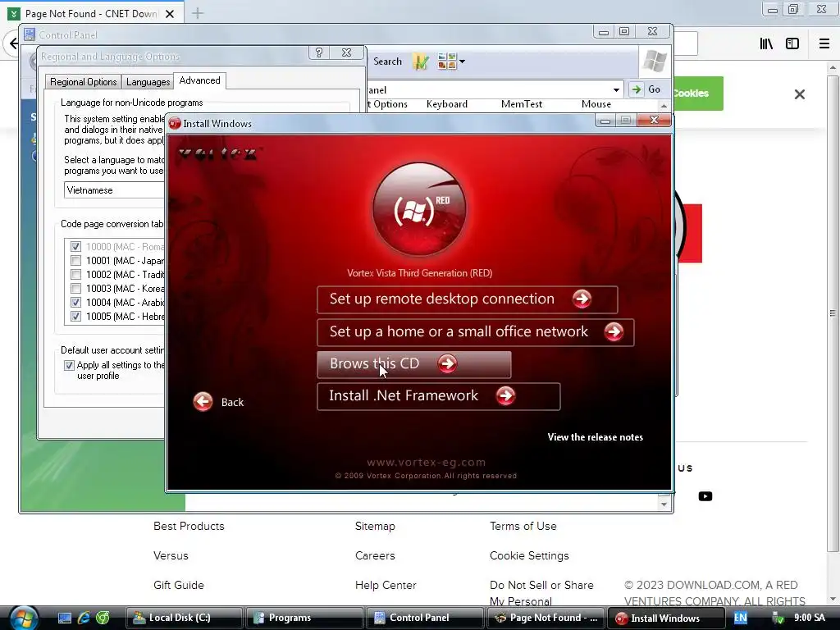Viewport: 840px width, 630px height.
Task: Open Careers footer link
Action: tap(374, 555)
